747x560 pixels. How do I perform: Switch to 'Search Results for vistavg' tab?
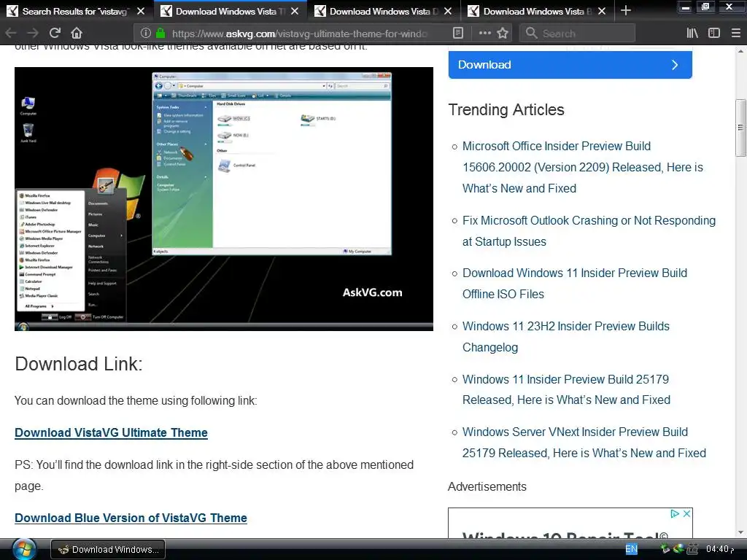coord(75,11)
